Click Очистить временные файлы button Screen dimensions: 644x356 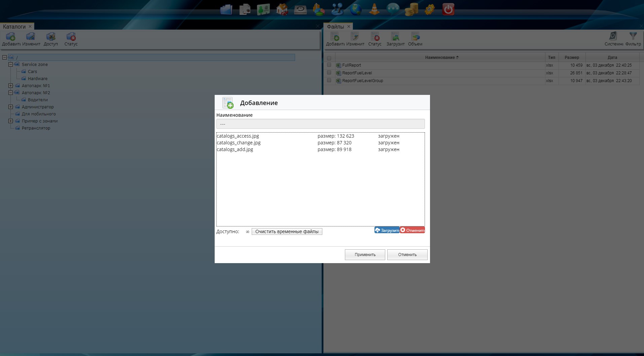click(287, 232)
